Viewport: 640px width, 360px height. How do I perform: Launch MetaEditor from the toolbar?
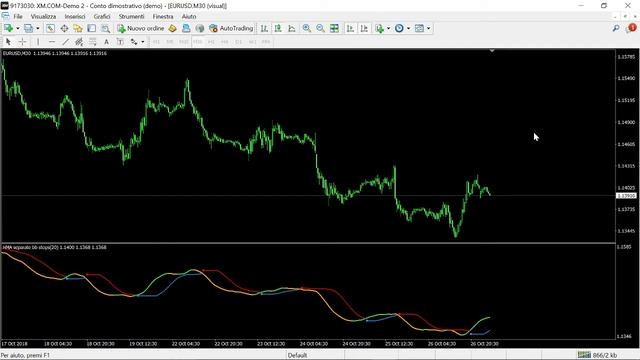coord(172,28)
